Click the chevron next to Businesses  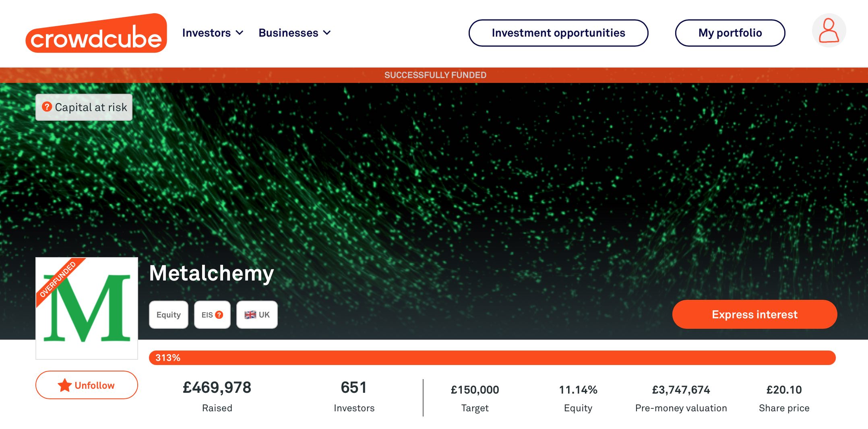[x=327, y=33]
